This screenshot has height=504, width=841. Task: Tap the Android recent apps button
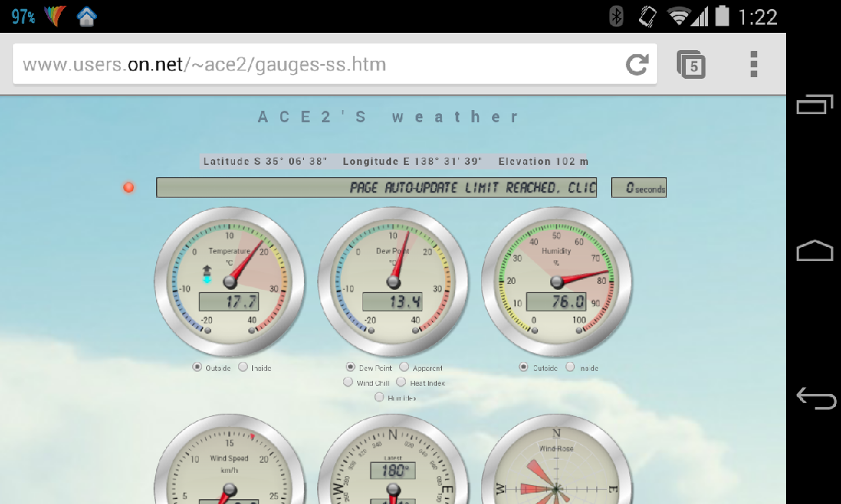pyautogui.click(x=814, y=104)
